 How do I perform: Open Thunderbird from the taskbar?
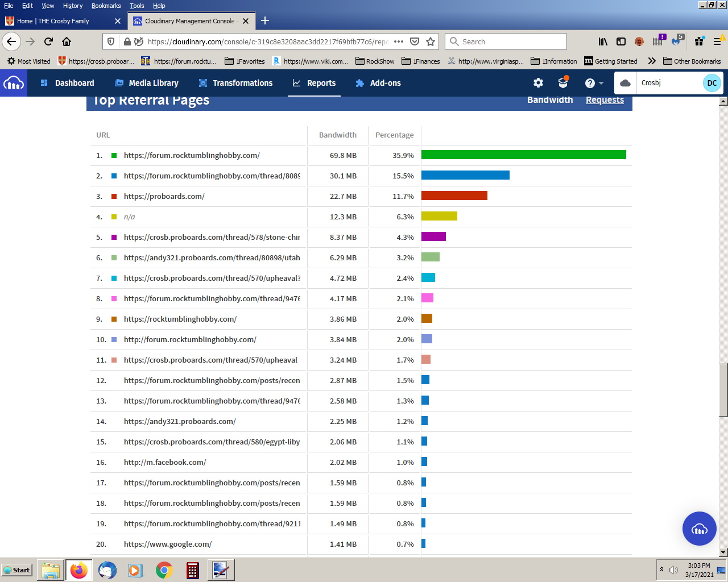[x=107, y=570]
